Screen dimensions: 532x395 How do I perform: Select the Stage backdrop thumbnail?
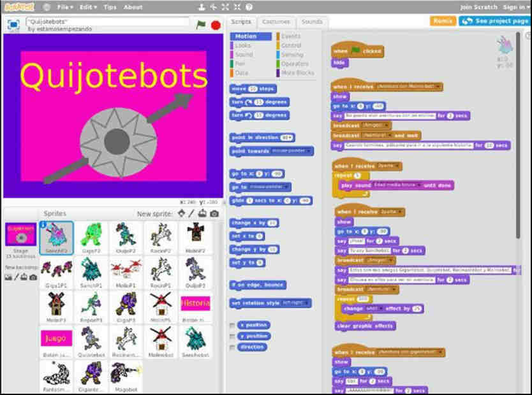pos(21,237)
